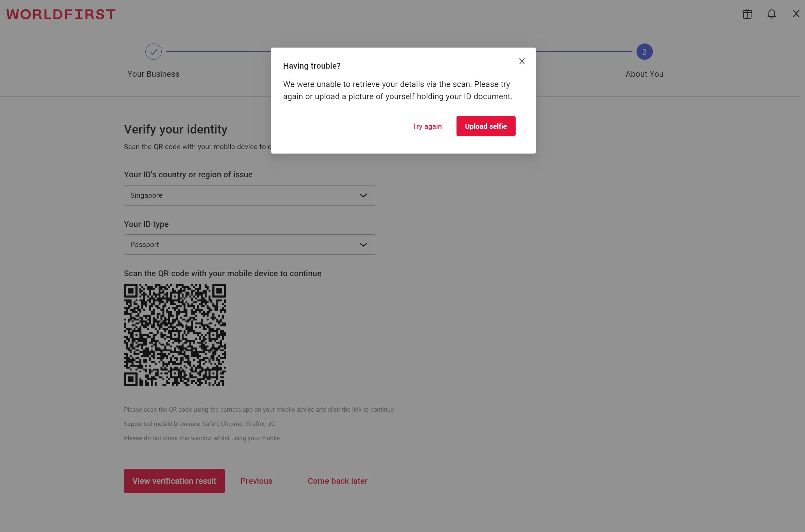Open the notifications bell
Image resolution: width=805 pixels, height=532 pixels.
coord(771,14)
